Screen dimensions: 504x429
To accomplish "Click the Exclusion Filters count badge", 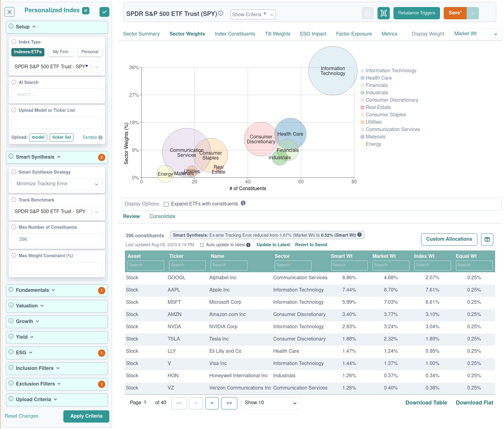I will pyautogui.click(x=102, y=384).
